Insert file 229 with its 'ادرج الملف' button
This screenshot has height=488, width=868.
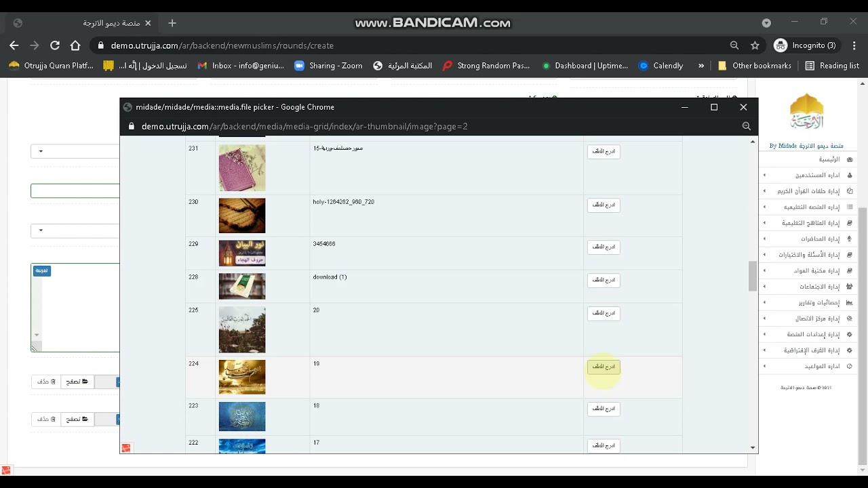click(604, 247)
